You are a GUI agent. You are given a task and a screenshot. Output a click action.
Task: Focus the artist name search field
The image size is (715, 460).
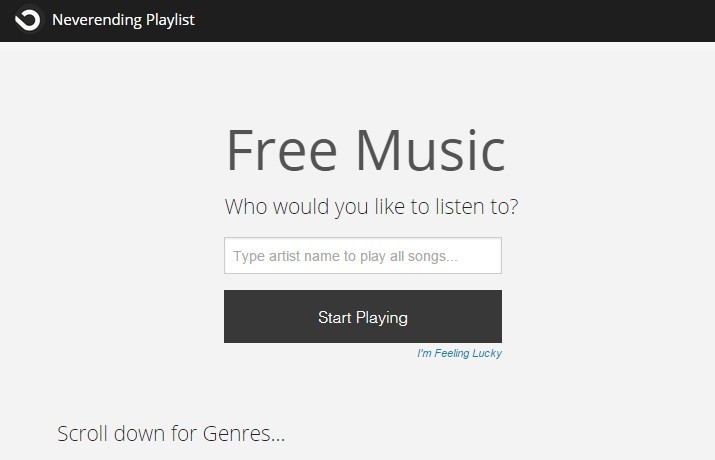pyautogui.click(x=362, y=256)
